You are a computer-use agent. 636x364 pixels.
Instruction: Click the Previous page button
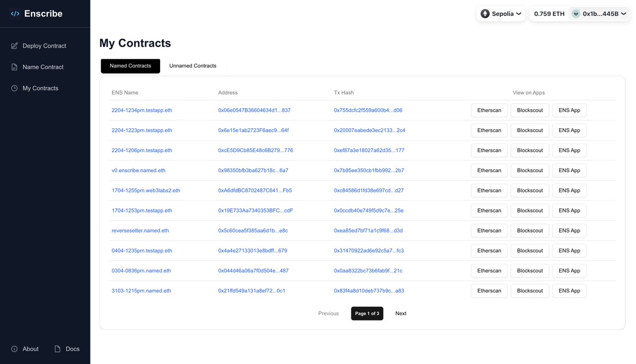tap(329, 314)
